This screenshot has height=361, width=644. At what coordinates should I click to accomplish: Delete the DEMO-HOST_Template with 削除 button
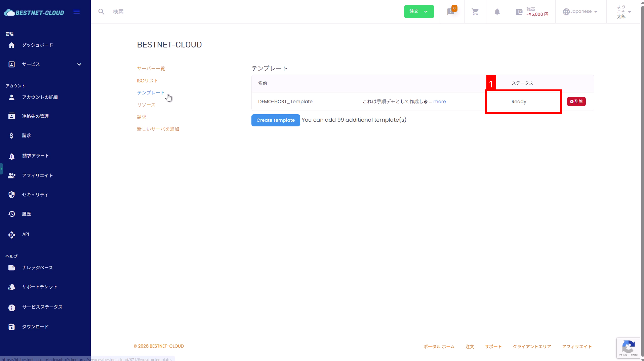(x=576, y=102)
